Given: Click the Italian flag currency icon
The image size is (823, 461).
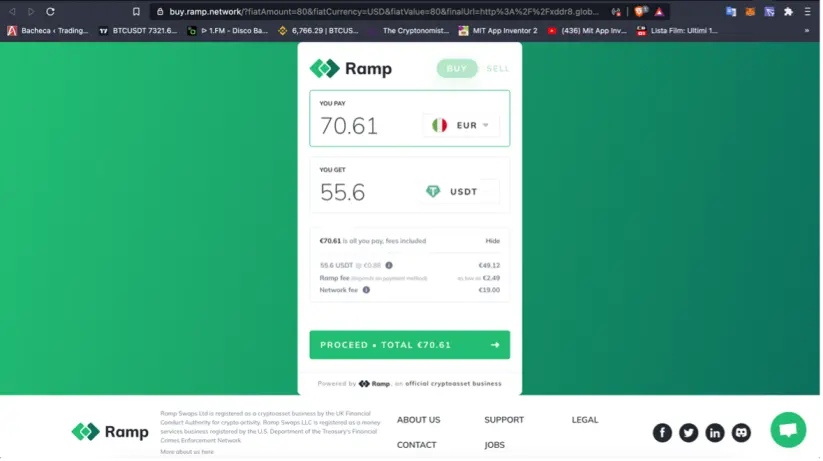Looking at the screenshot, I should [439, 125].
